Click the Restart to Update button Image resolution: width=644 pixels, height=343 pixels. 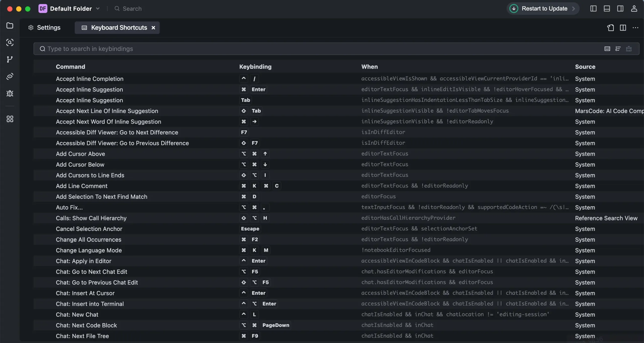coord(544,9)
